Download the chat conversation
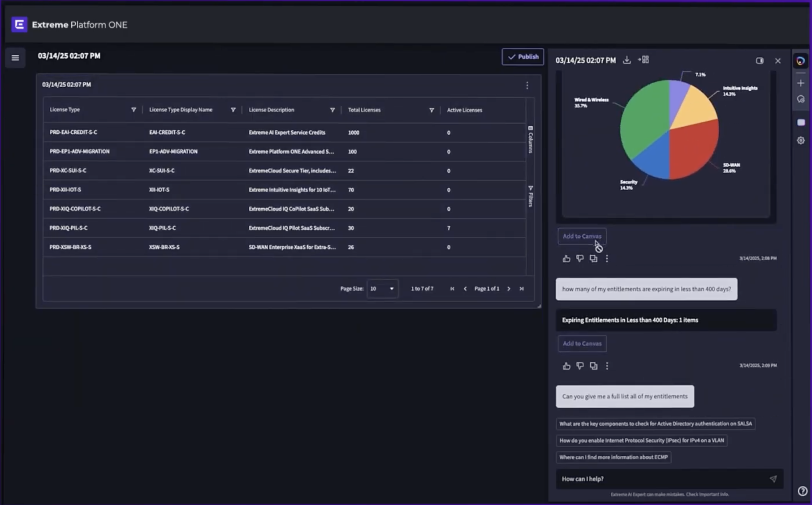Image resolution: width=812 pixels, height=505 pixels. click(626, 60)
